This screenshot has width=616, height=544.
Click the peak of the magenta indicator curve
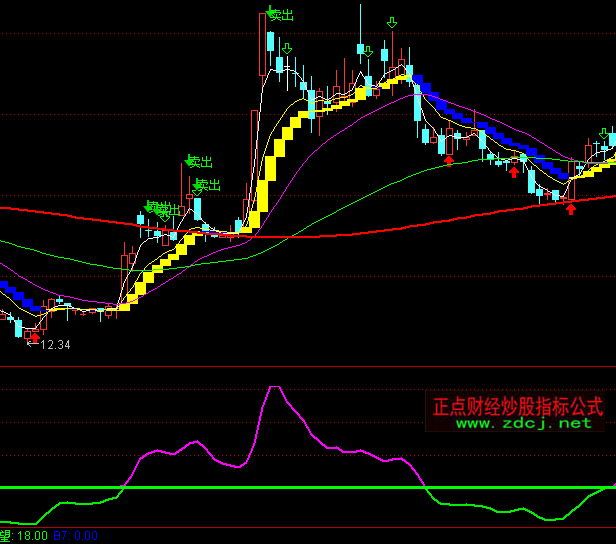click(276, 387)
